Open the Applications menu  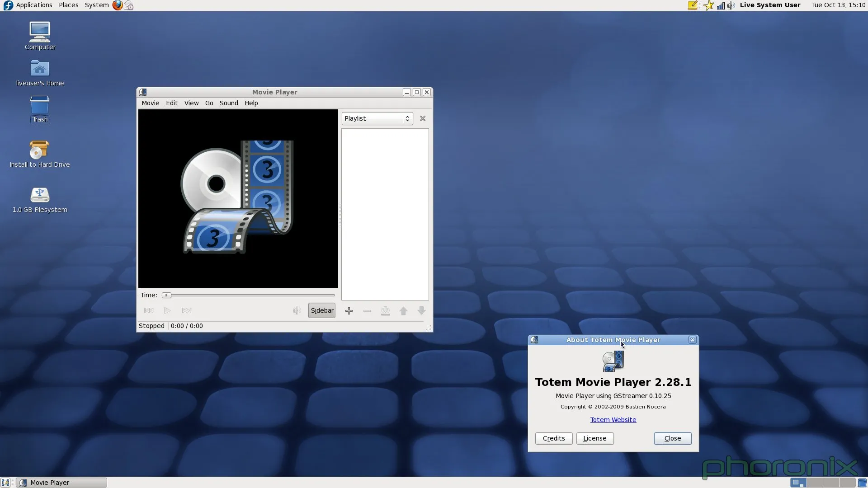click(34, 5)
